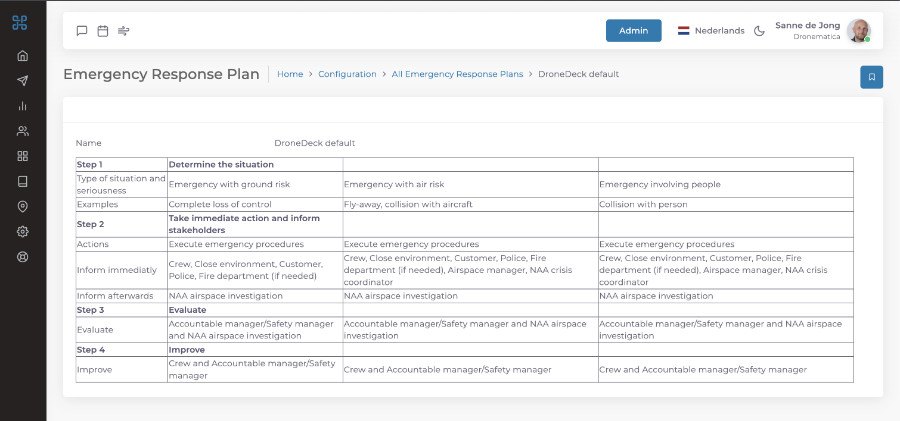Image resolution: width=900 pixels, height=421 pixels.
Task: Open the chat messages icon in top bar
Action: tap(82, 31)
